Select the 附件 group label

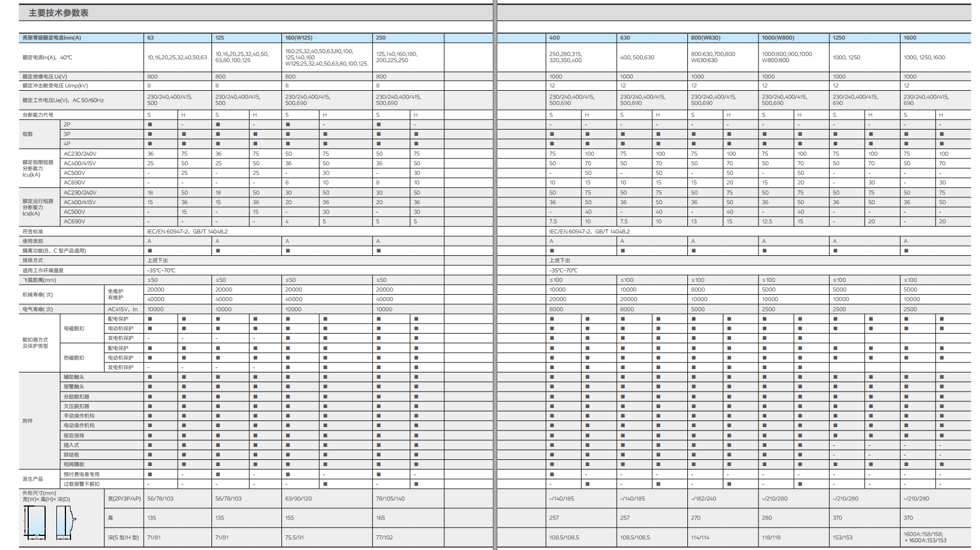pyautogui.click(x=28, y=421)
